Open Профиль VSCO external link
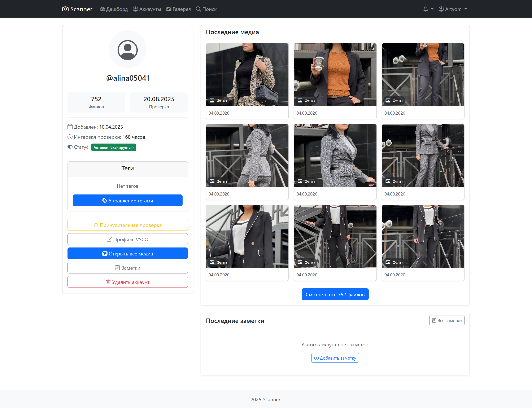 pyautogui.click(x=127, y=239)
